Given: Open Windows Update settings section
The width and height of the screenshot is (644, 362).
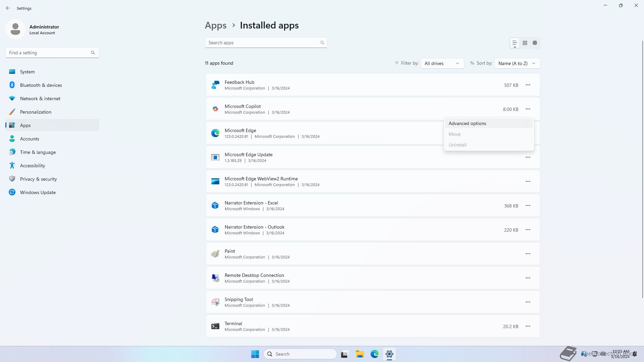Looking at the screenshot, I should pos(38,192).
